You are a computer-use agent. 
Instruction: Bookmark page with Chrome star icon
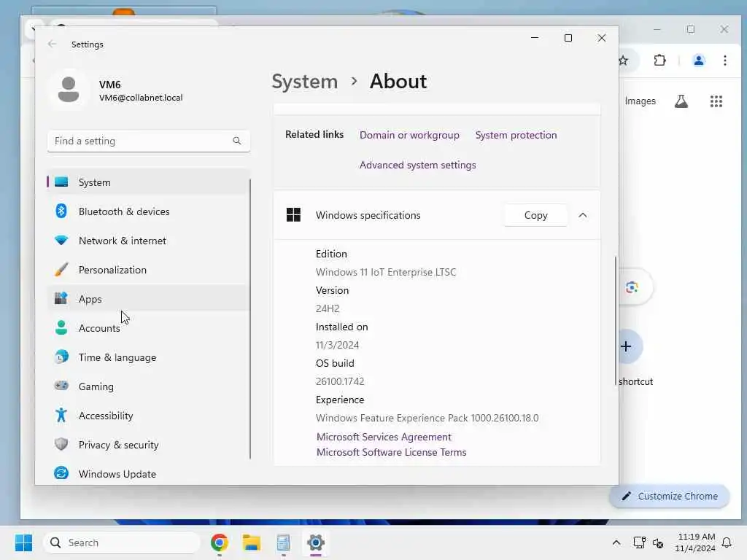(623, 61)
